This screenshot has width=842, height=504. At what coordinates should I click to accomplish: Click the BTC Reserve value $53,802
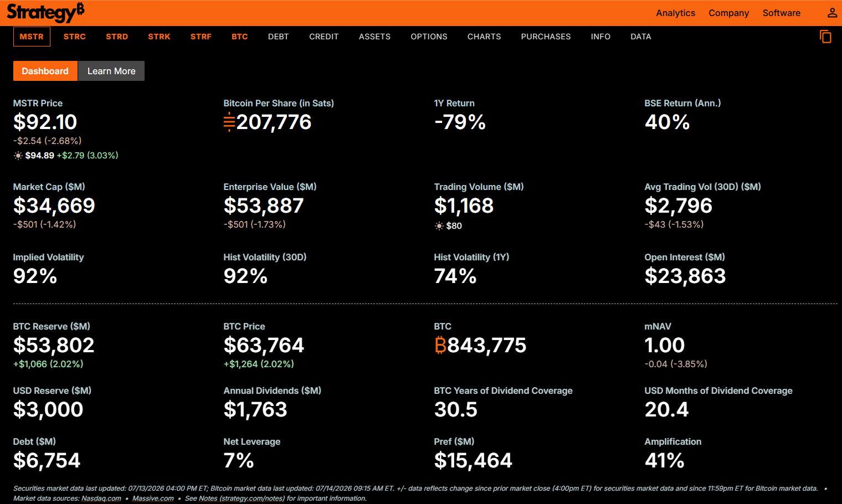54,346
